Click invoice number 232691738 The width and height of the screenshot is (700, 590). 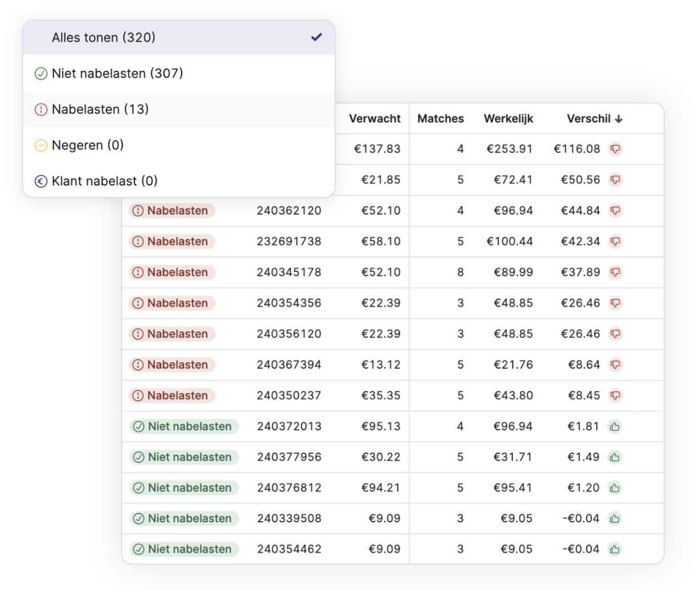(289, 241)
